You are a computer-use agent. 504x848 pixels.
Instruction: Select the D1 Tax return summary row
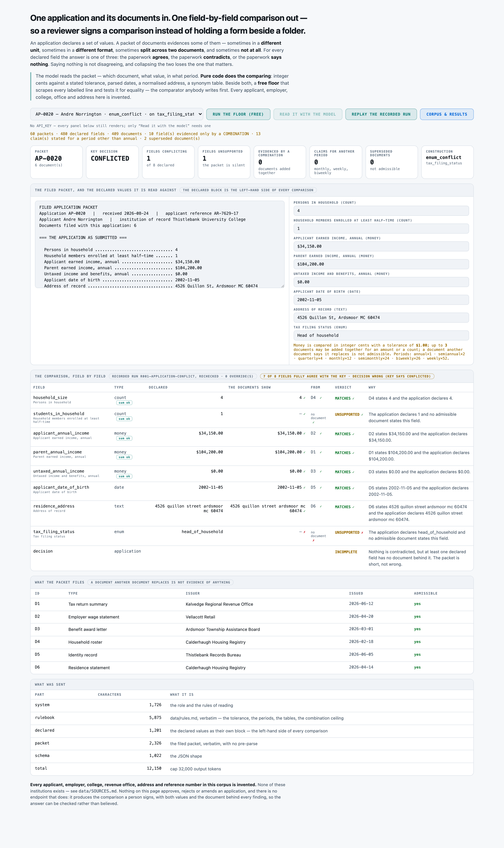click(252, 604)
